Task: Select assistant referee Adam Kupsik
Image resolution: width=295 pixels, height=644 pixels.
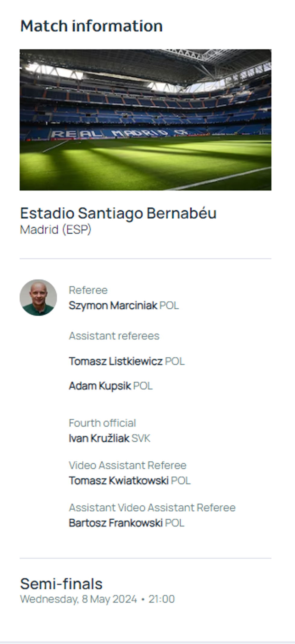Action: (100, 386)
